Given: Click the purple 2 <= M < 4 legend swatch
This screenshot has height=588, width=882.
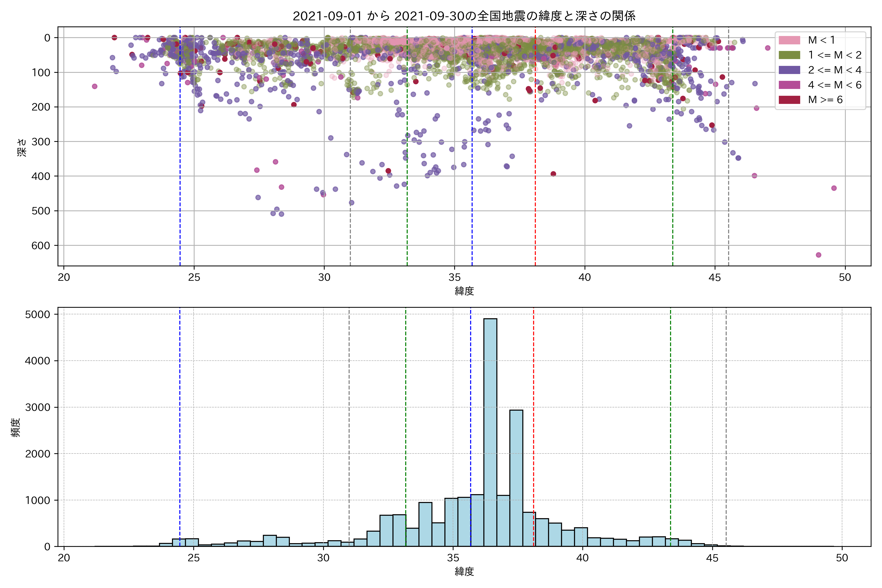Looking at the screenshot, I should click(x=789, y=70).
